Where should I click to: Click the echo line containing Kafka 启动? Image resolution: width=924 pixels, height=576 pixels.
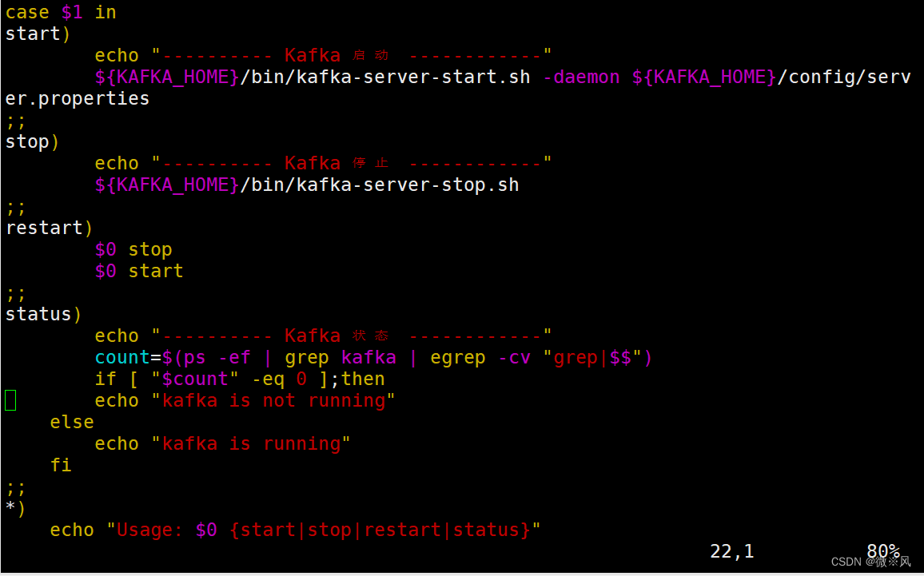(x=323, y=55)
